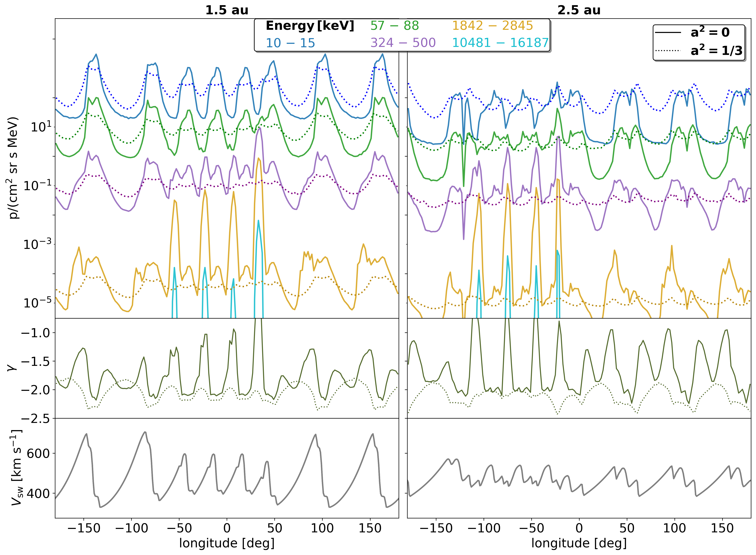This screenshot has height=555, width=756.
Task: Click the 'Vsw [km s⁻¹]' axis label
Action: [16, 467]
